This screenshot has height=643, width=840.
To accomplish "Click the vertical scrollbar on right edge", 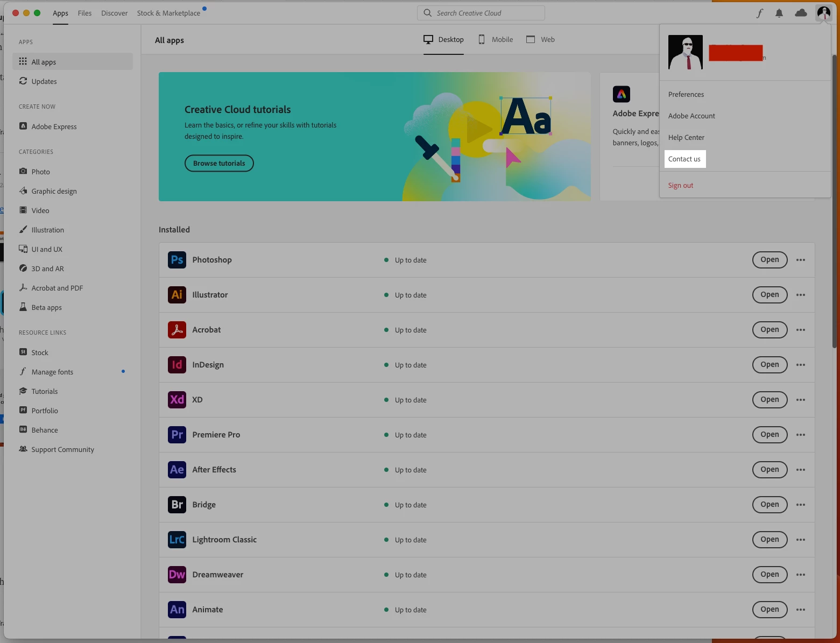I will tap(835, 201).
